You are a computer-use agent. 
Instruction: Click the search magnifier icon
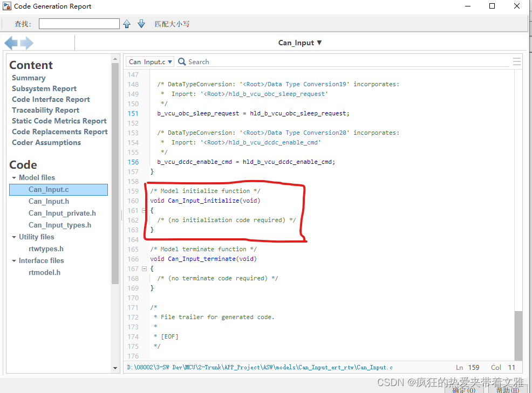pos(182,61)
